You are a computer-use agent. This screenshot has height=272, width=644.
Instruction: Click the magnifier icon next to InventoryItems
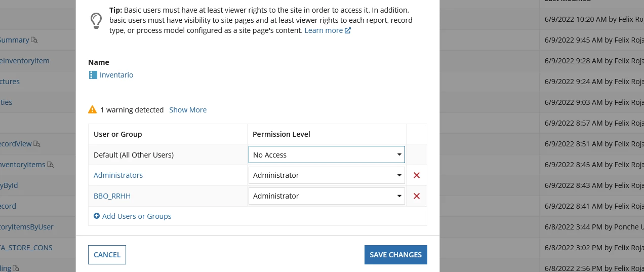click(x=51, y=165)
